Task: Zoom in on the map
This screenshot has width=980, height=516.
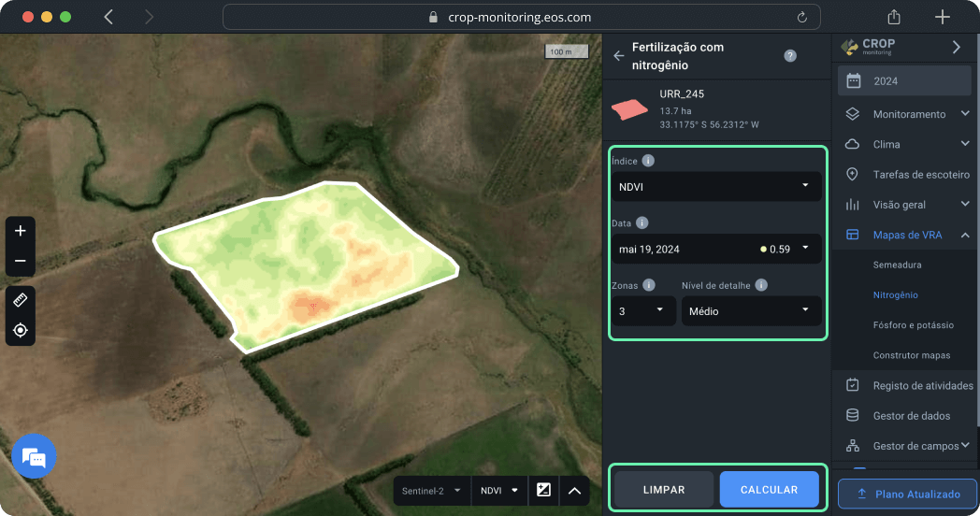Action: [x=21, y=230]
